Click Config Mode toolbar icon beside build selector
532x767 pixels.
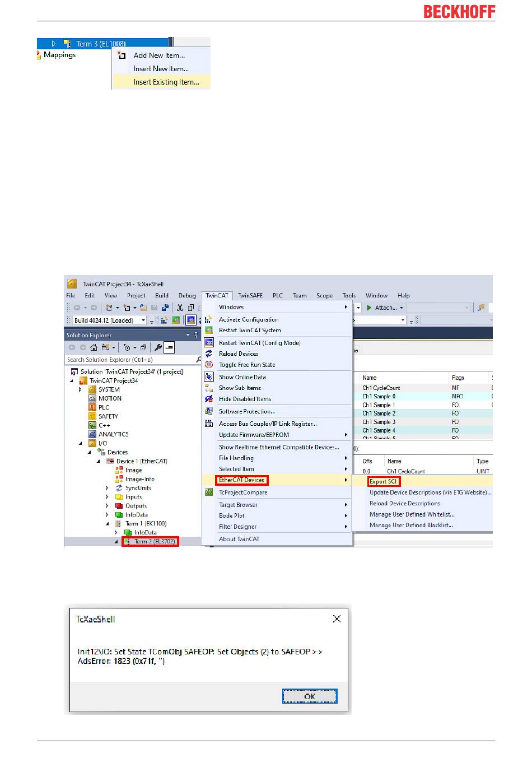[191, 320]
